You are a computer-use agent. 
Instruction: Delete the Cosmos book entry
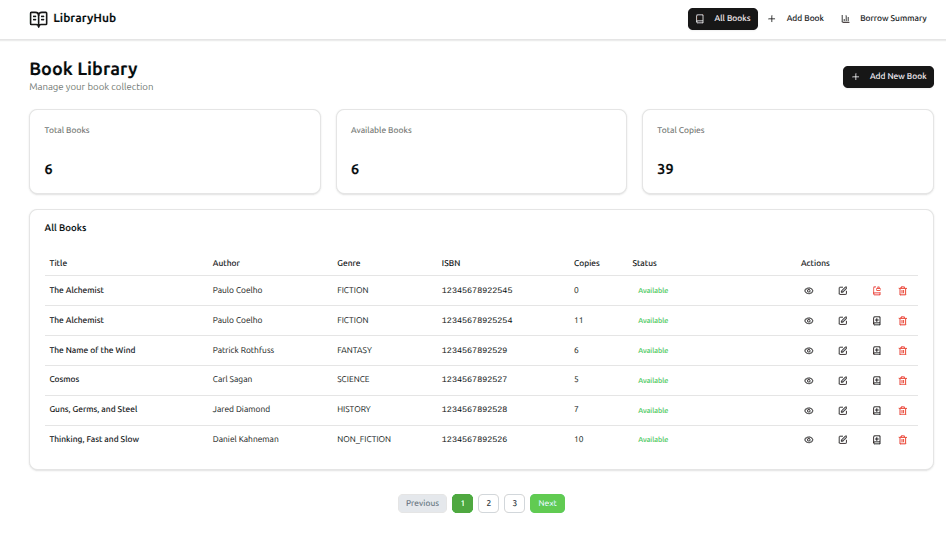903,380
